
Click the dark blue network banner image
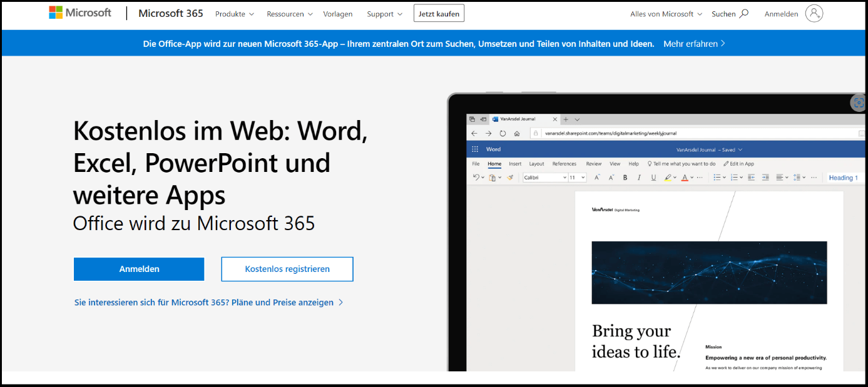tap(709, 273)
